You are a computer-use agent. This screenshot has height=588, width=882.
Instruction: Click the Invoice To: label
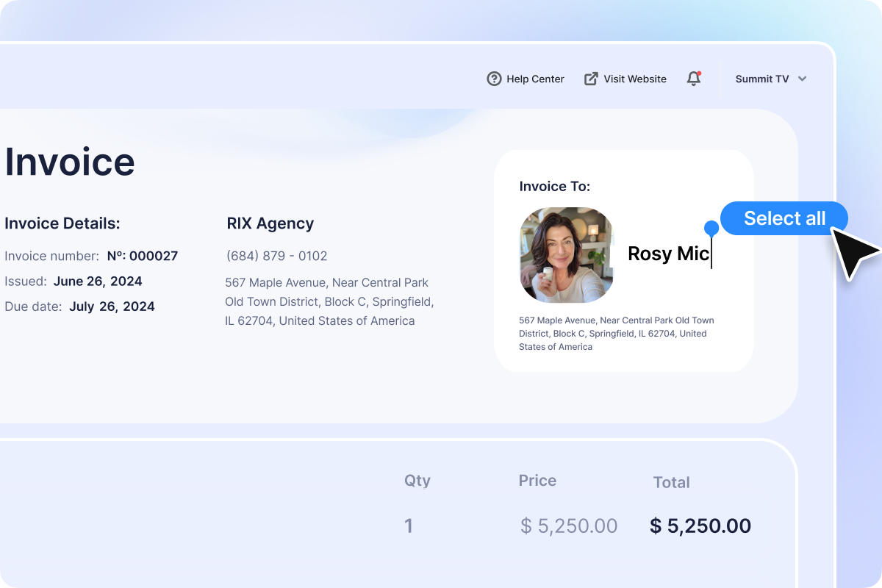(555, 186)
